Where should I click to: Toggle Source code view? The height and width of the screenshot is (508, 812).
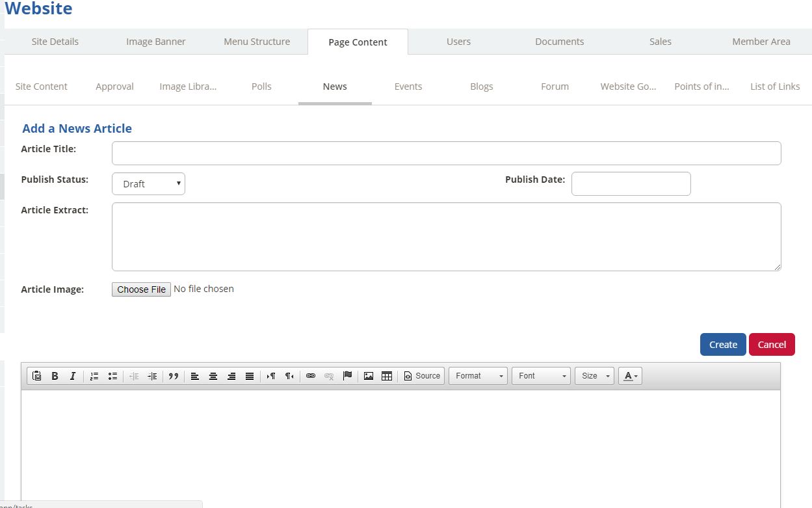click(x=422, y=376)
